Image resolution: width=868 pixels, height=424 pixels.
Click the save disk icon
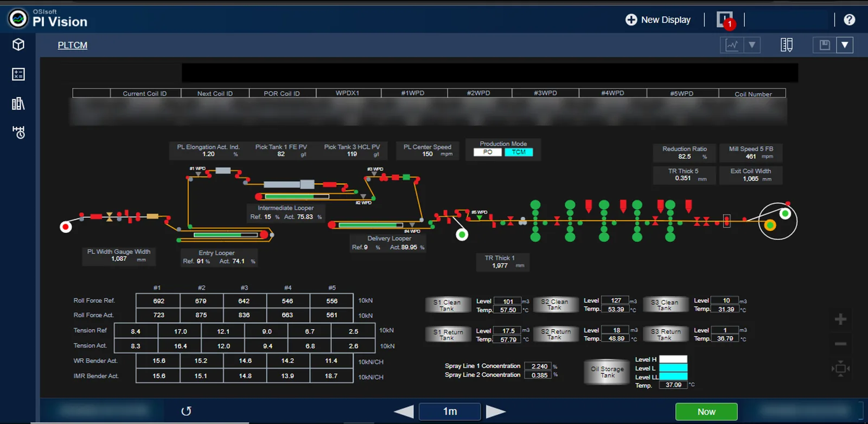pos(825,45)
